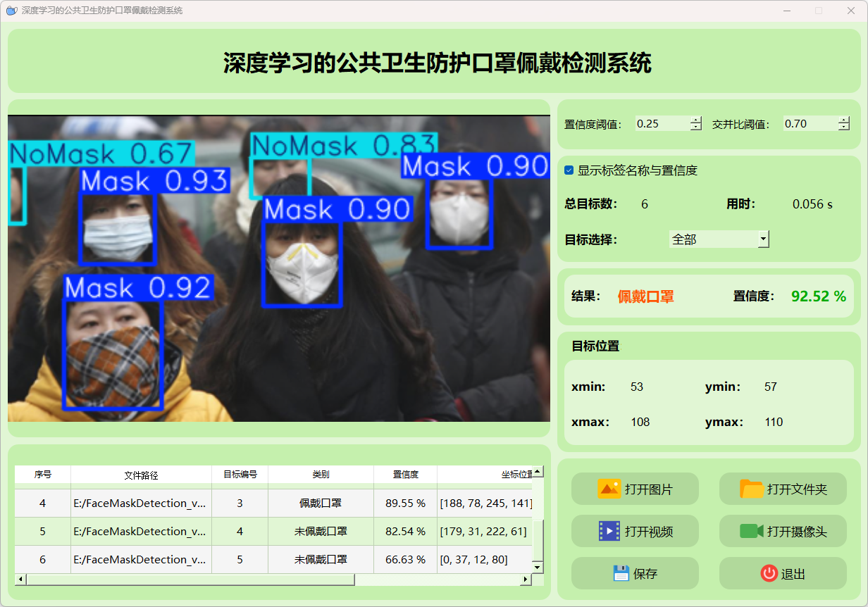
Task: Click the 文件路径 column header
Action: 141,475
